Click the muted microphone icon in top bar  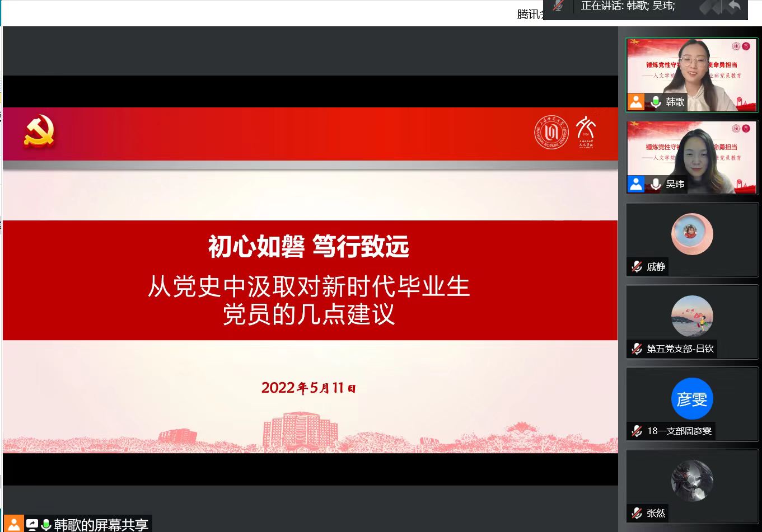[558, 6]
